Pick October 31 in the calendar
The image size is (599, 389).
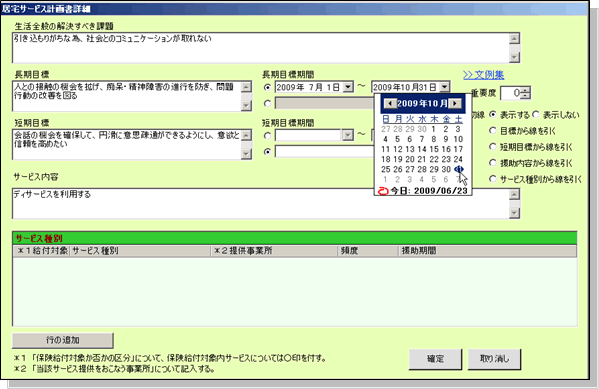pos(458,169)
